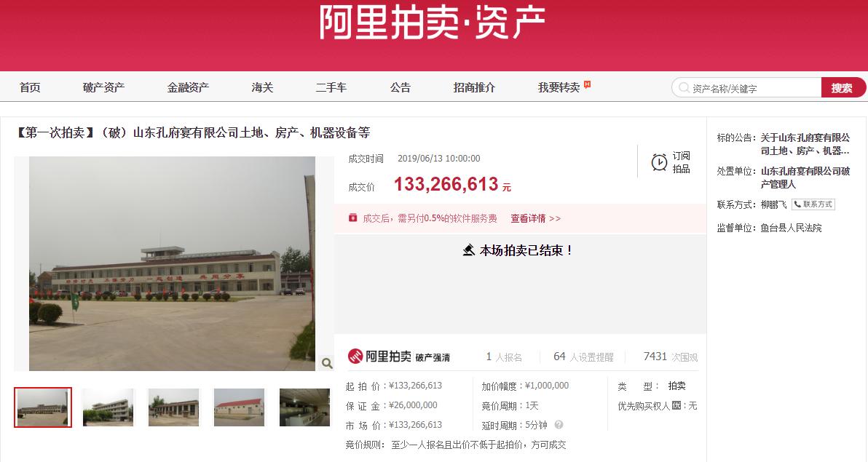Open the magnifier zoom icon on the property photo
868x462 pixels.
326,362
